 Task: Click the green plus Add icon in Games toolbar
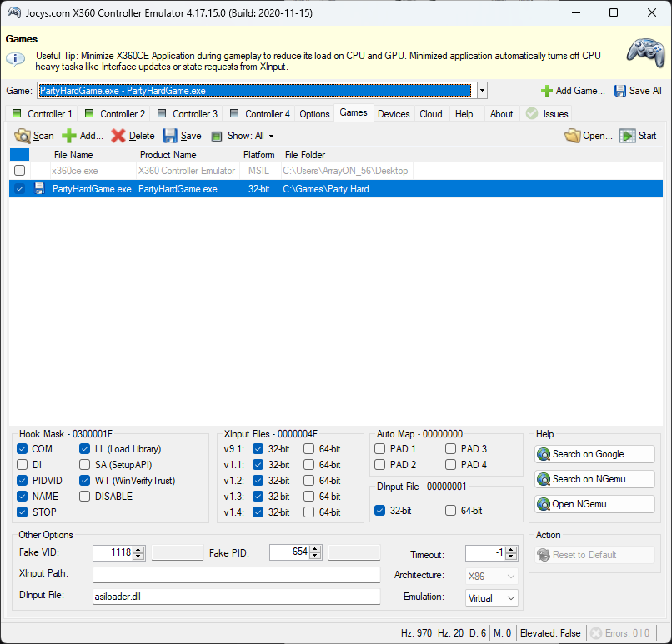click(68, 136)
